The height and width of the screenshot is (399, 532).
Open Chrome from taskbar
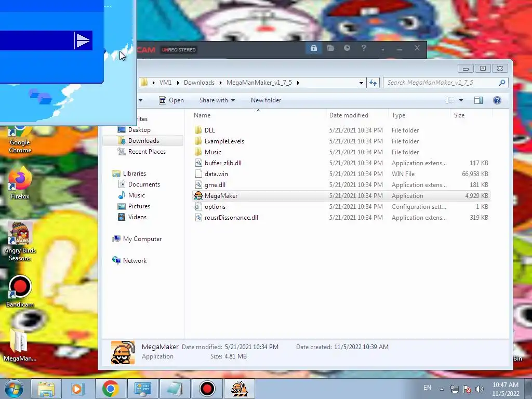click(110, 389)
